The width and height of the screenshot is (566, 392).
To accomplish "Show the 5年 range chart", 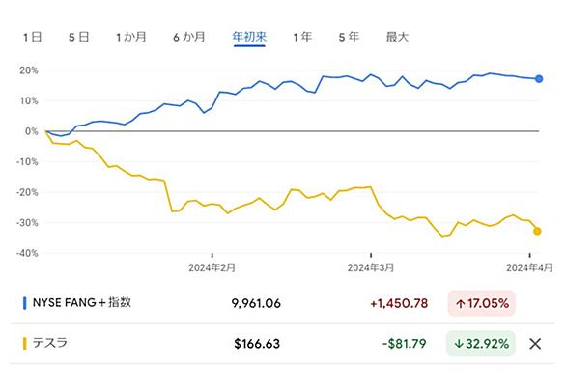I will tap(349, 37).
